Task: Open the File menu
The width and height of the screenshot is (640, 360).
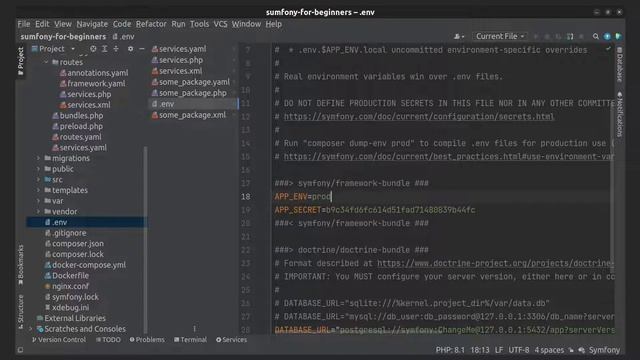Action: click(x=24, y=24)
